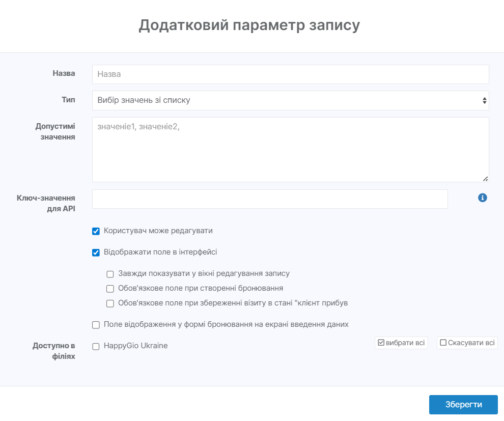This screenshot has width=504, height=421.
Task: Check 'Обов'язкове поле при збереженні візиту' option
Action: pyautogui.click(x=110, y=303)
